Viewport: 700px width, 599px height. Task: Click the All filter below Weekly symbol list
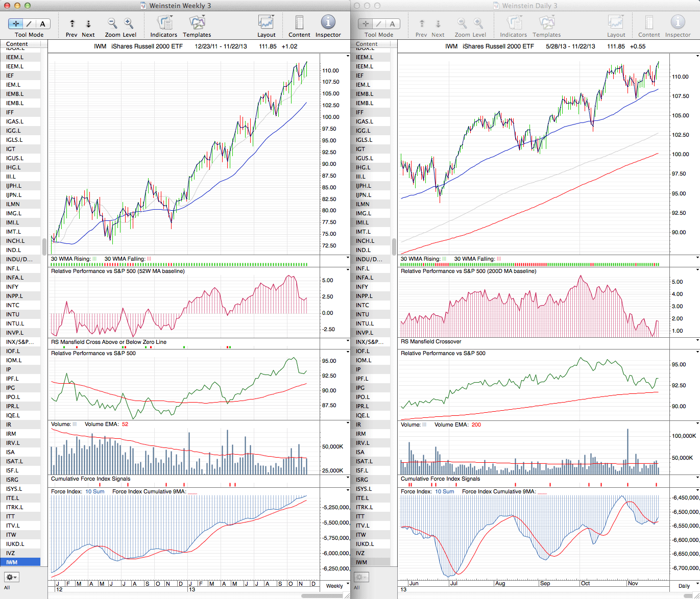tap(7, 587)
